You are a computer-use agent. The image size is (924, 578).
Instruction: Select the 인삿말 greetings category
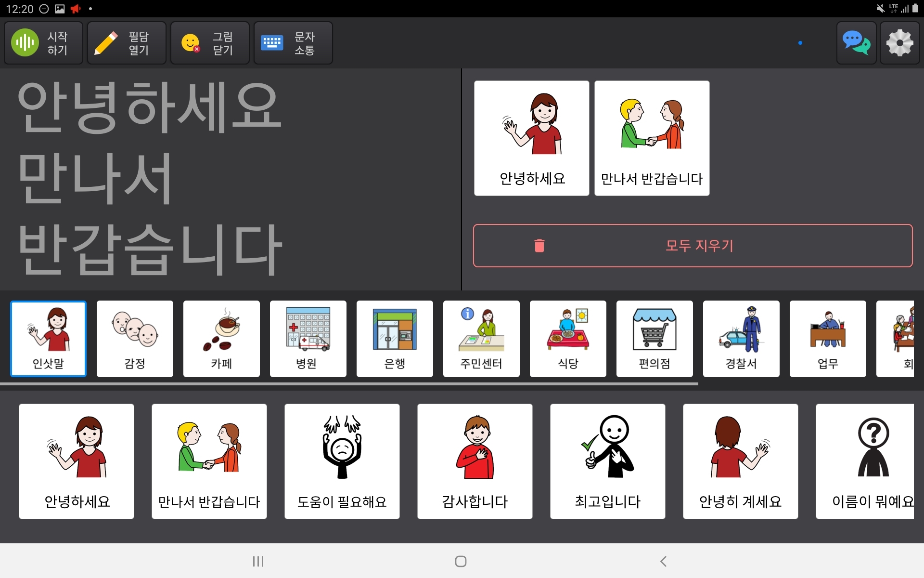[x=48, y=339]
